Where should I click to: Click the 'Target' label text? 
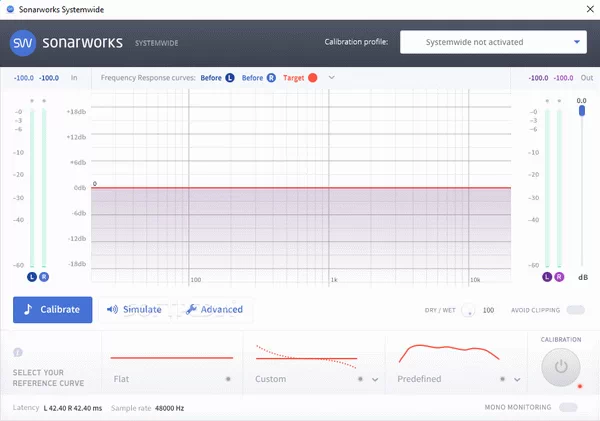(x=293, y=78)
